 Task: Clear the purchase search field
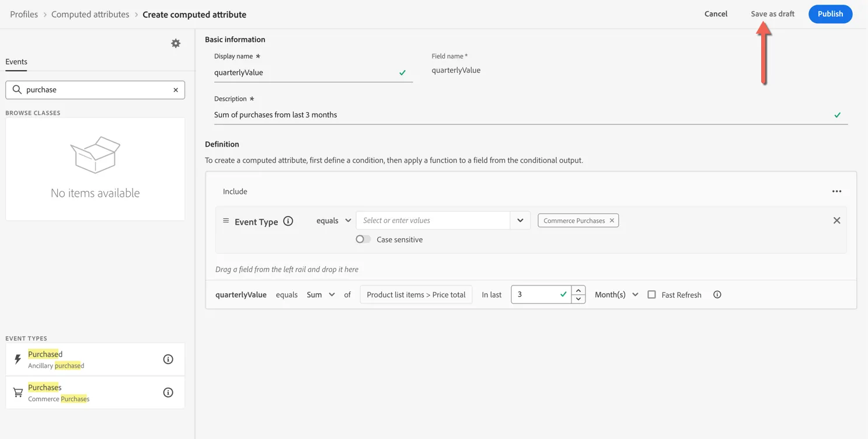coord(176,90)
